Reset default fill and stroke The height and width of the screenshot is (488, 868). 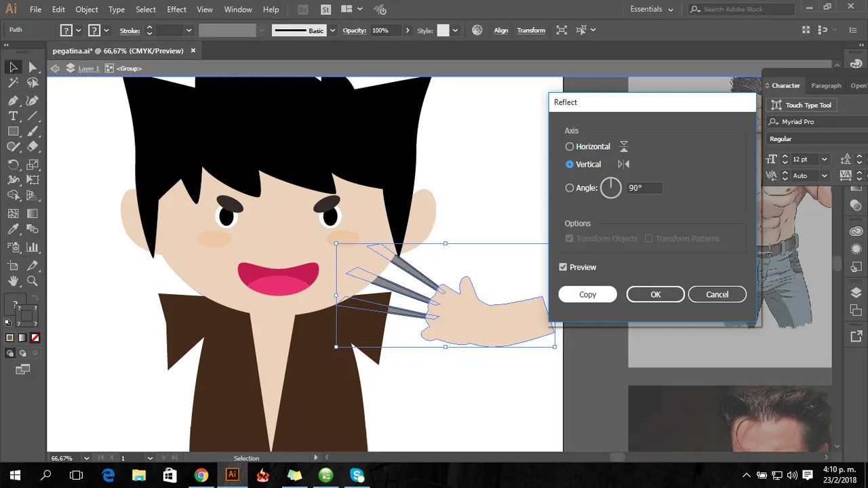pyautogui.click(x=8, y=324)
